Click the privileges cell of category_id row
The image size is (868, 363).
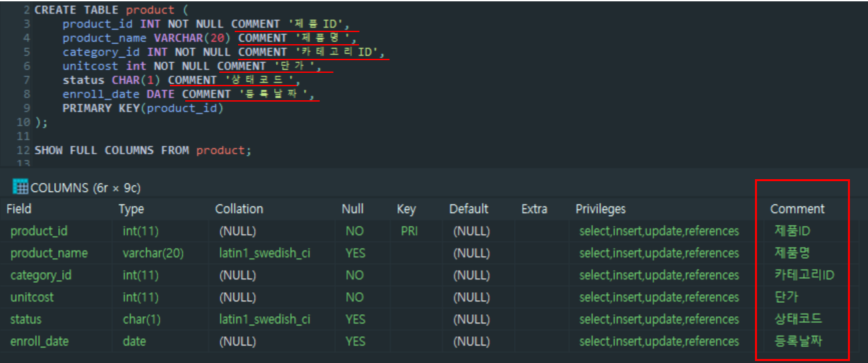coord(659,275)
